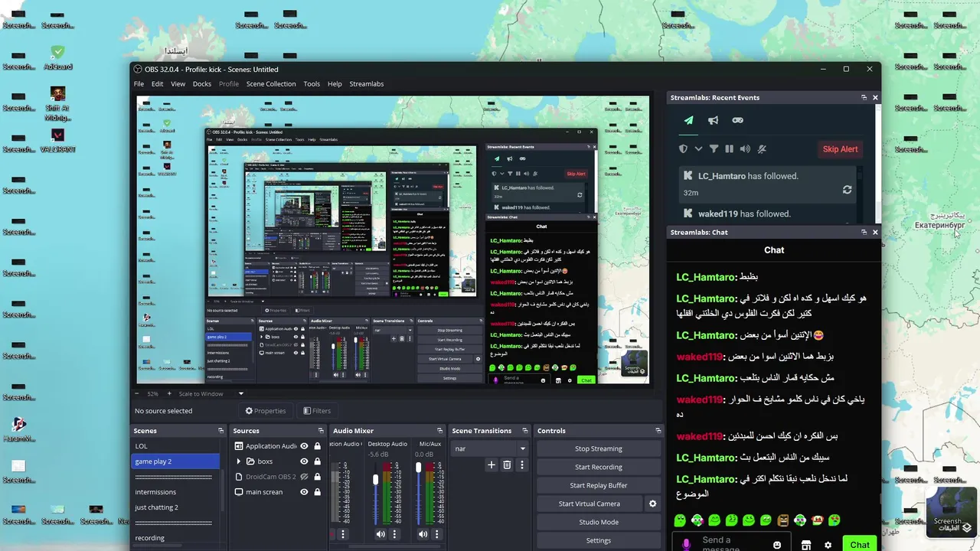Open the nar transition dropdown
The width and height of the screenshot is (980, 551).
(x=490, y=448)
